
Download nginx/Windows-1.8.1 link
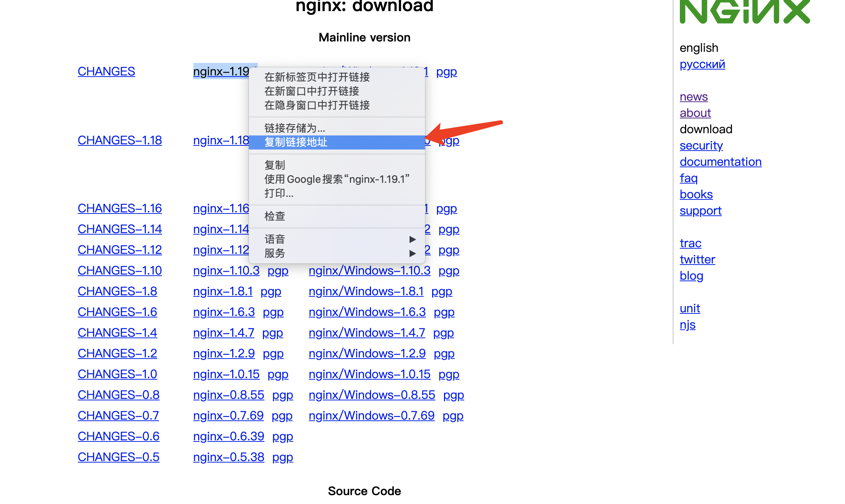coord(366,291)
